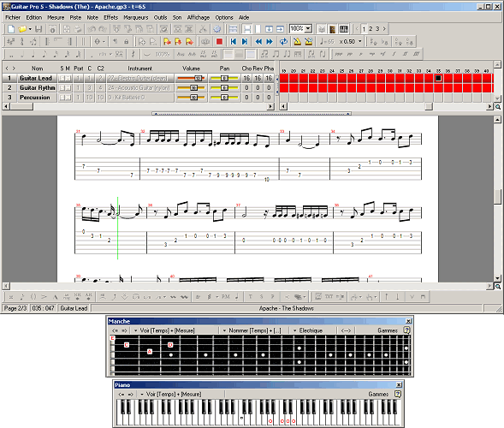Adjust Guitar Rythm pan slider
504x428 pixels.
(x=224, y=88)
